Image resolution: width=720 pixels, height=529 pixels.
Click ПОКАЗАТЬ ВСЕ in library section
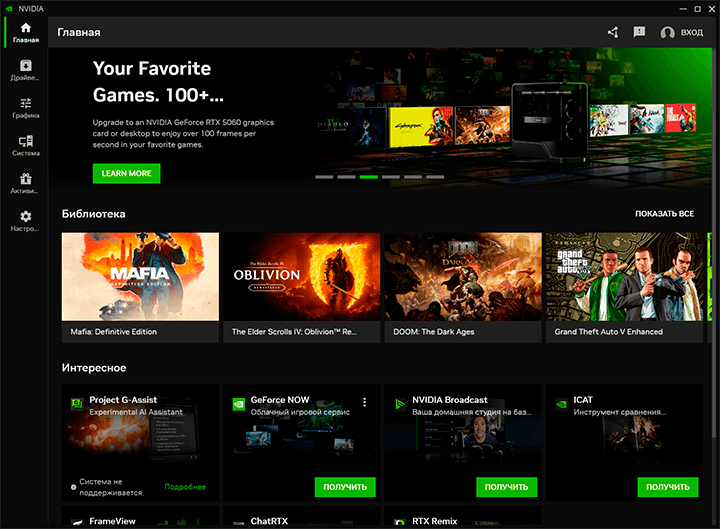click(664, 214)
